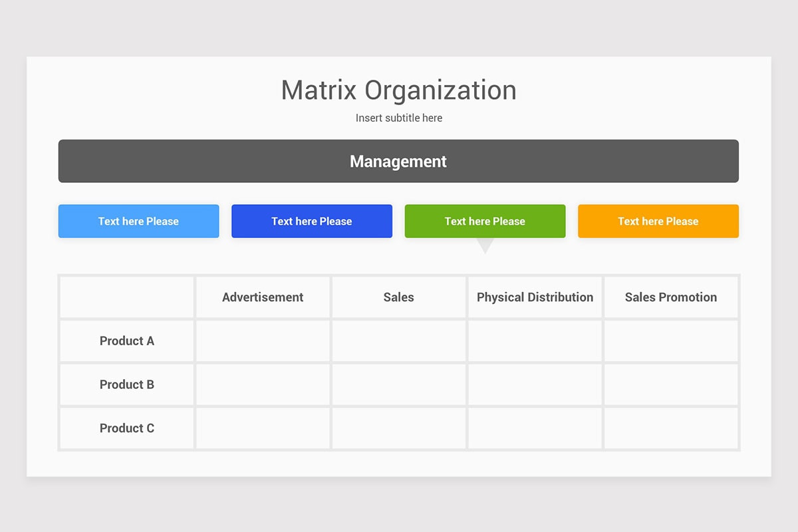798x532 pixels.
Task: Click the Advertisement column header
Action: click(x=263, y=297)
